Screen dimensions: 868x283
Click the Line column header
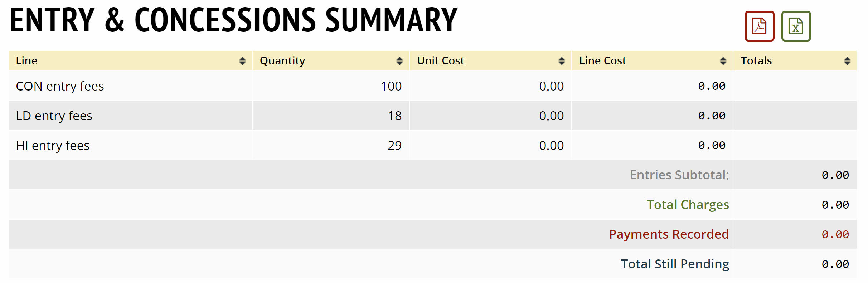click(27, 61)
